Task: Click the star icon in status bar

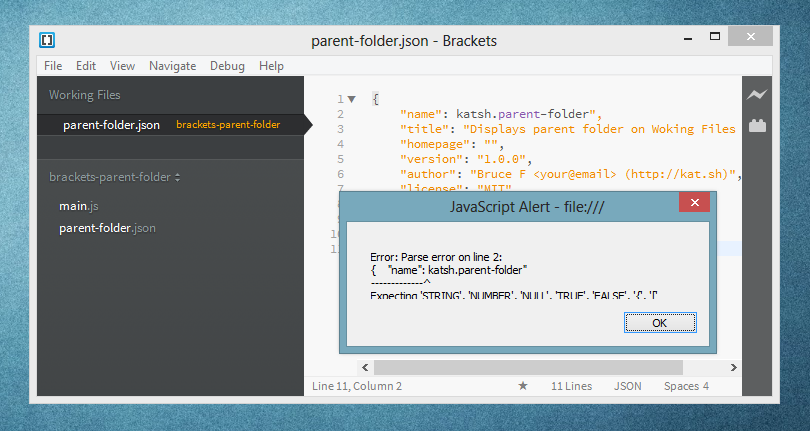Action: [523, 386]
